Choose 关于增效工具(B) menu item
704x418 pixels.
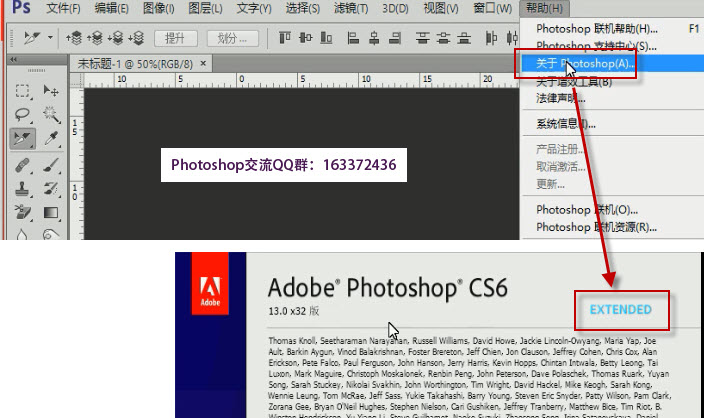(612, 82)
